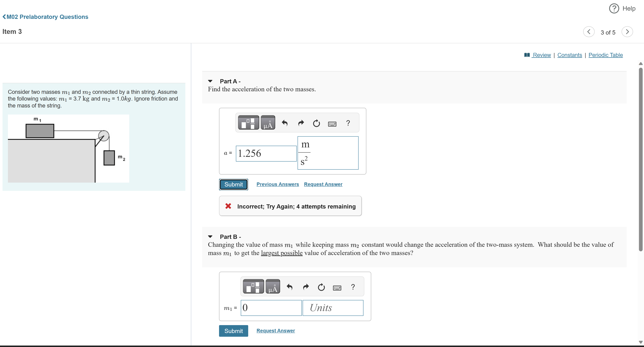Click the matrix/grid icon in Part B toolbar
This screenshot has width=644, height=347.
pos(253,286)
